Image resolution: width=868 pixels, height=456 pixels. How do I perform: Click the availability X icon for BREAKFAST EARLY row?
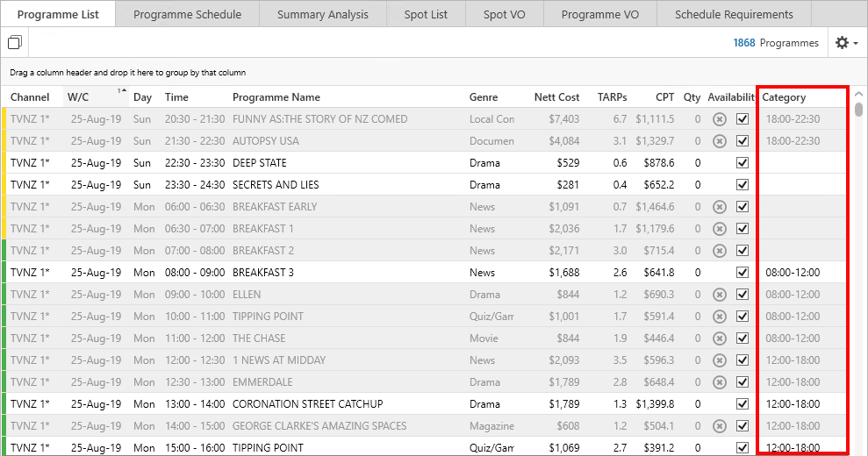[x=719, y=207]
